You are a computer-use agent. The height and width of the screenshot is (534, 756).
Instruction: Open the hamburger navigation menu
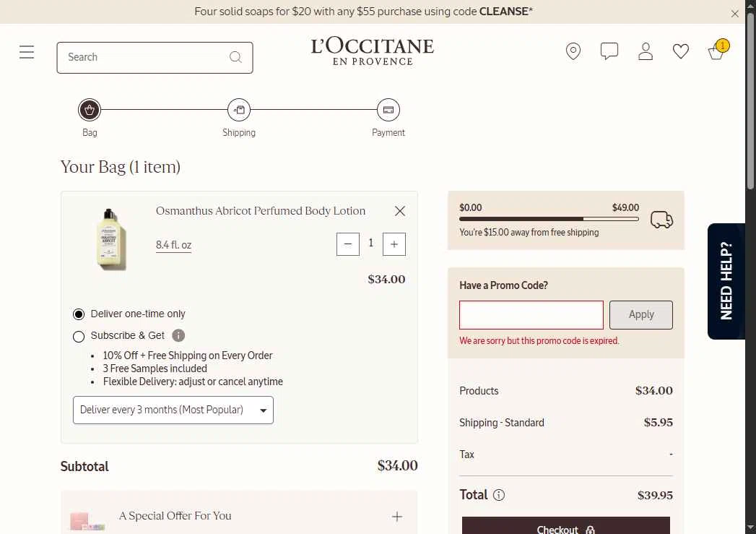point(27,51)
